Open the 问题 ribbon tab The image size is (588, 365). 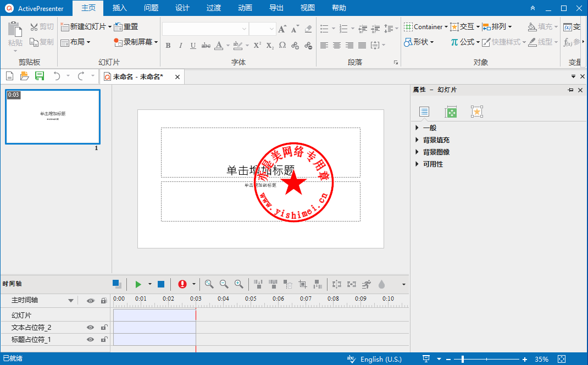coord(151,8)
